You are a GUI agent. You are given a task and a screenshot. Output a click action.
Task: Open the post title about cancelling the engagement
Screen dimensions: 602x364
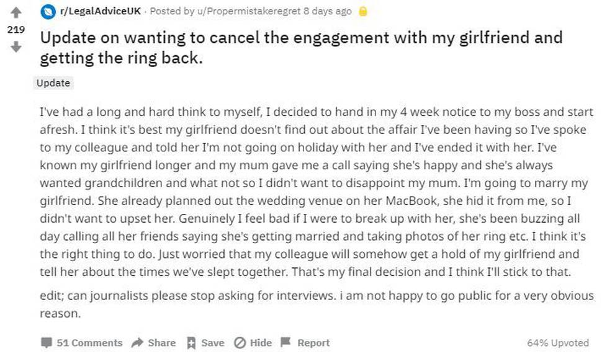tap(301, 48)
